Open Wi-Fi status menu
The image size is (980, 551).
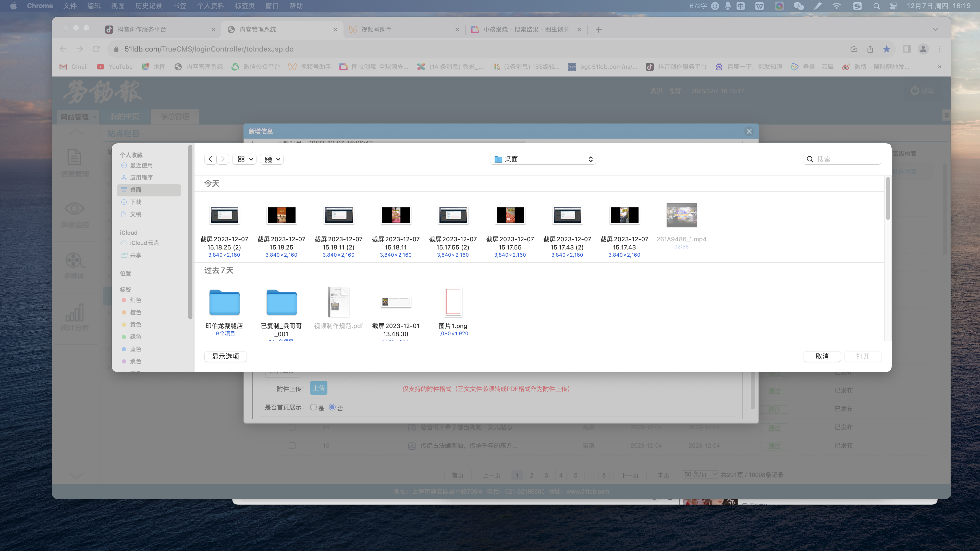[x=837, y=6]
